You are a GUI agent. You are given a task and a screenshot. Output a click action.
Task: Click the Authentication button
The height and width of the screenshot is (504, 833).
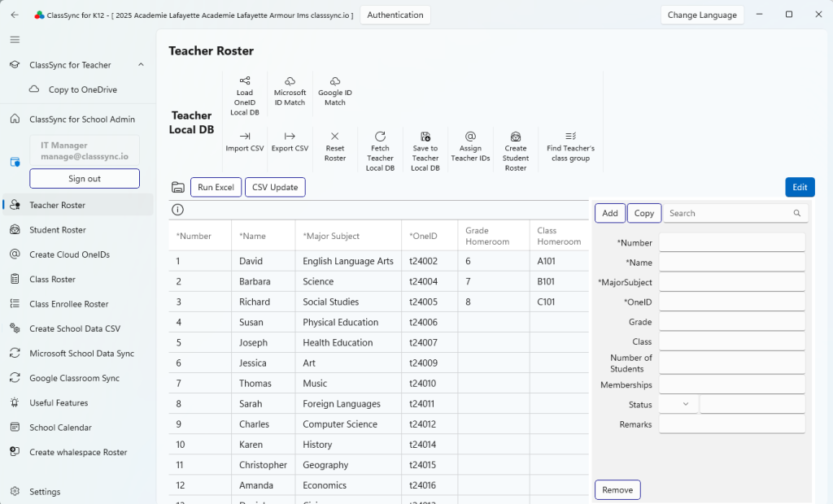[x=395, y=15]
